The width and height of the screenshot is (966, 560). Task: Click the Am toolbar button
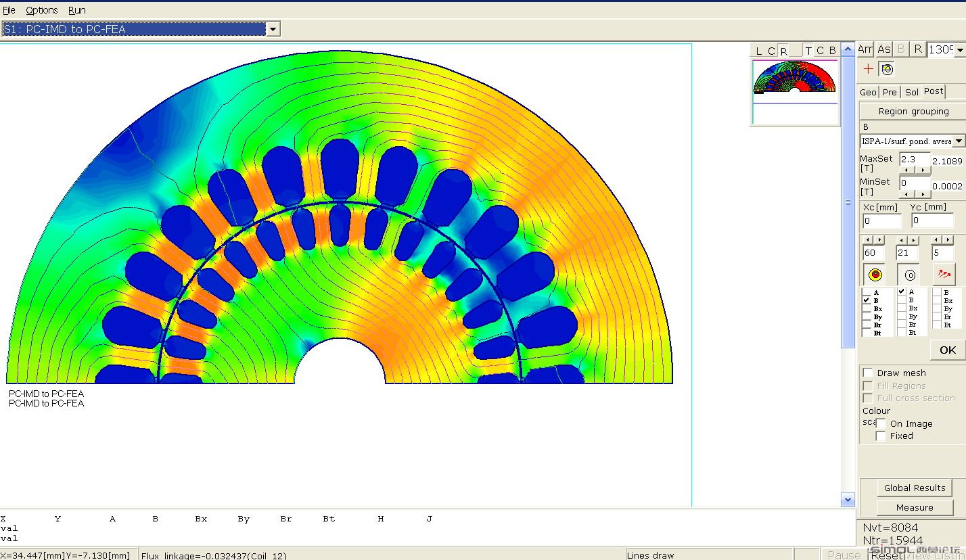click(x=865, y=49)
